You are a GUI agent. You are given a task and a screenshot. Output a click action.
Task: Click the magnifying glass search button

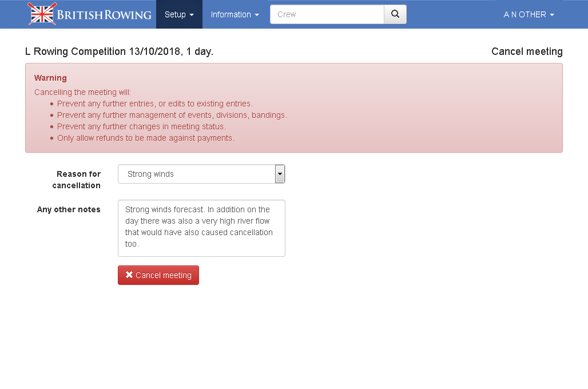coord(395,14)
